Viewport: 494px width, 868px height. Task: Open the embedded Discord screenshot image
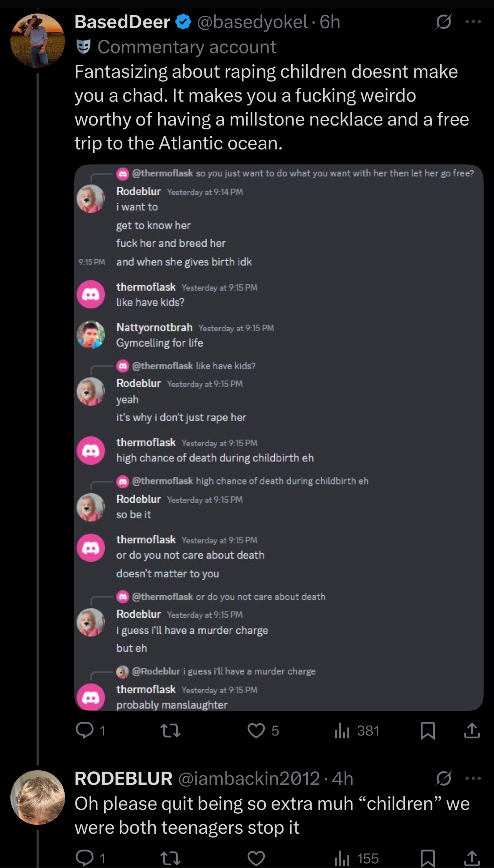click(279, 437)
